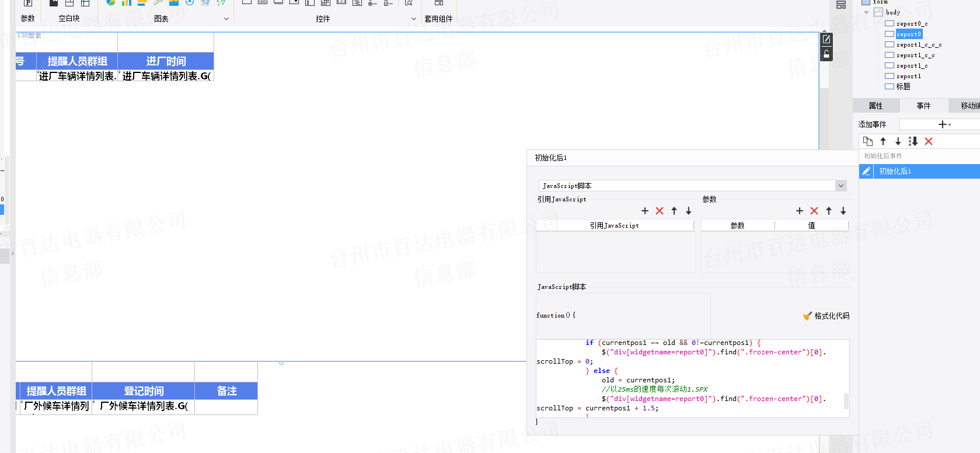The width and height of the screenshot is (980, 453).
Task: Move event down in the event toolbar
Action: (x=898, y=141)
